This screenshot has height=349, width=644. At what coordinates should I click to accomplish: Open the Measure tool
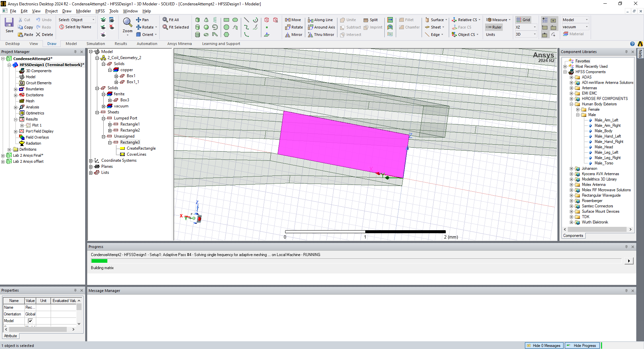coord(498,20)
